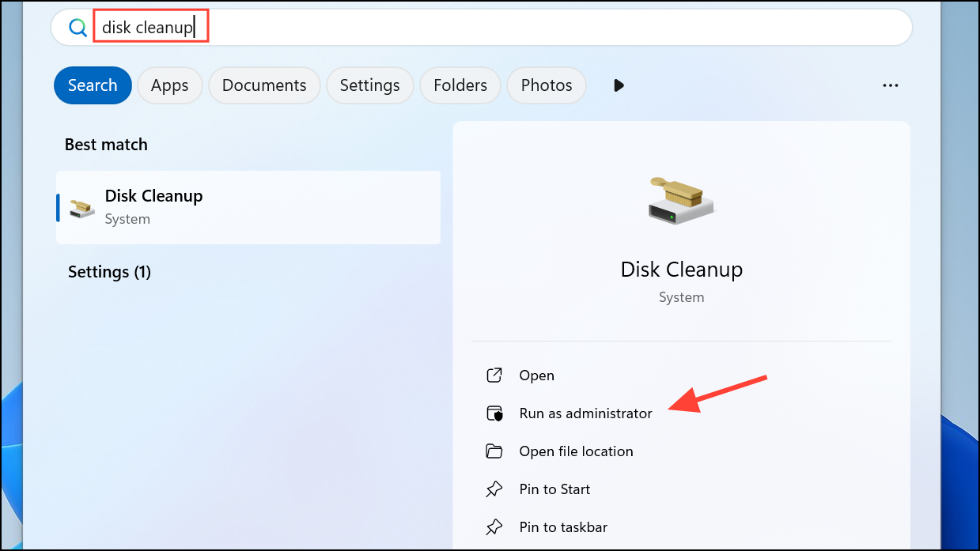Viewport: 980px width, 551px height.
Task: Switch to the Apps filter tab
Action: (170, 85)
